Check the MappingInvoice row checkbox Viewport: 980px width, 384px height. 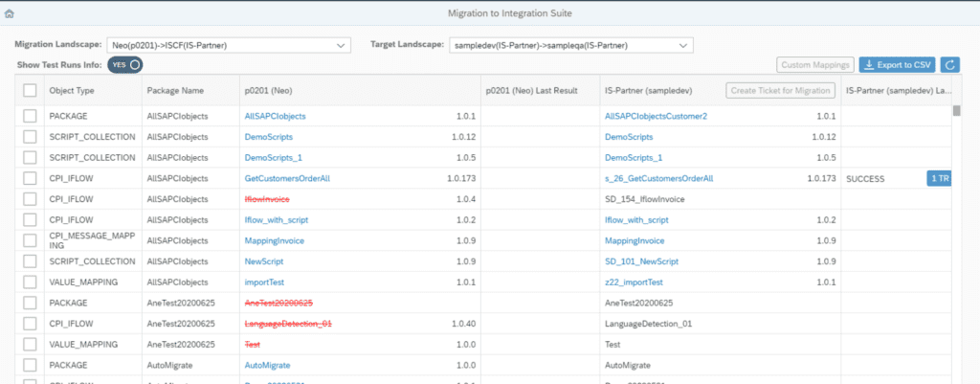click(30, 240)
